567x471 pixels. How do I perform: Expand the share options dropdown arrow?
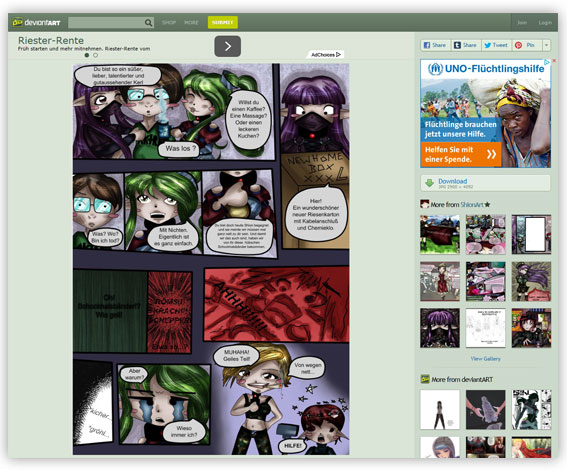point(546,45)
